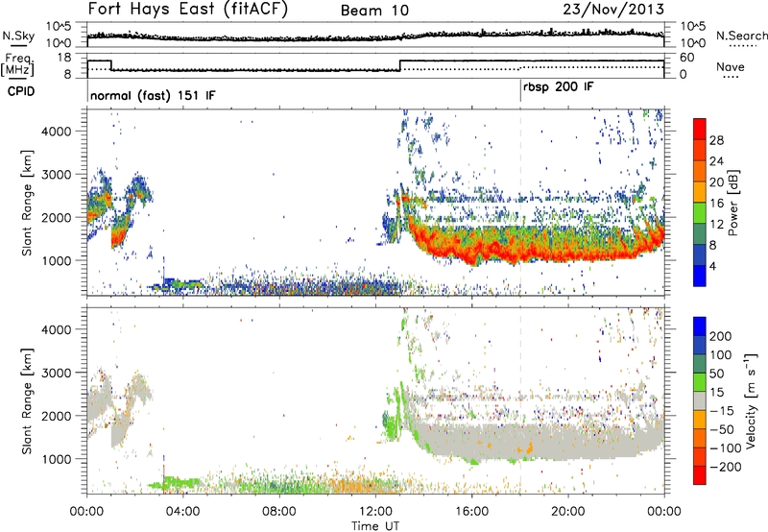
Task: Click the bright blue bottom Power colorbar segment
Action: coord(700,276)
